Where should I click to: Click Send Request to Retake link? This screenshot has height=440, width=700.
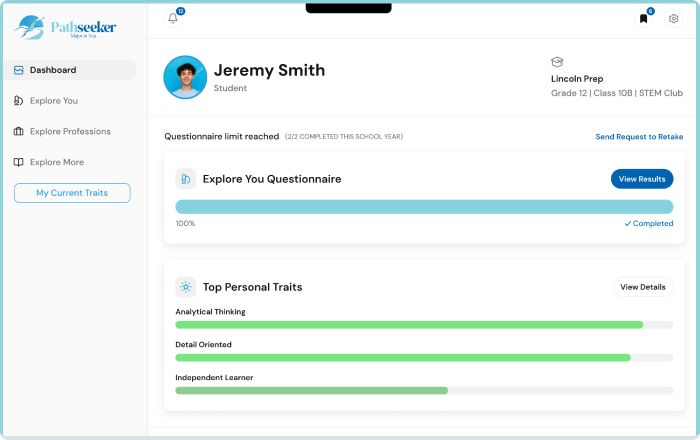[x=639, y=136]
